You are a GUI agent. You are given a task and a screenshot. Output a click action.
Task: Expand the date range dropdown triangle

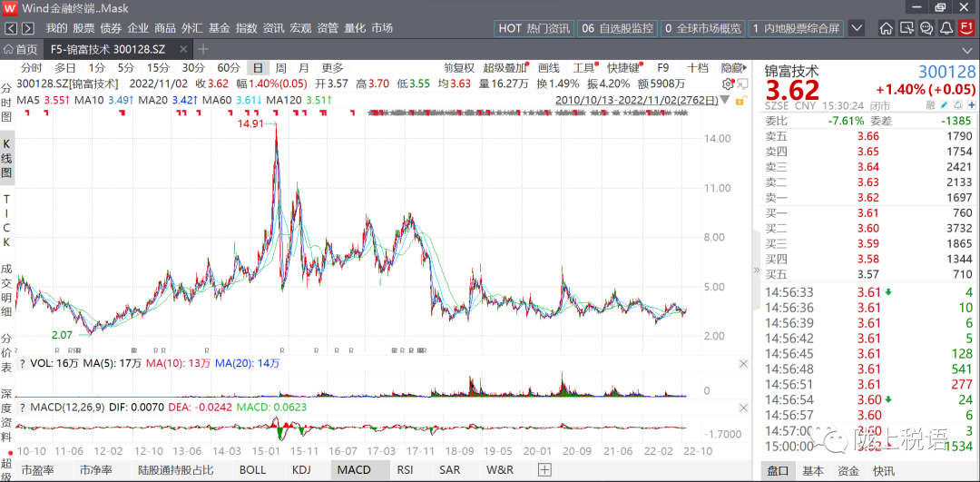(725, 100)
